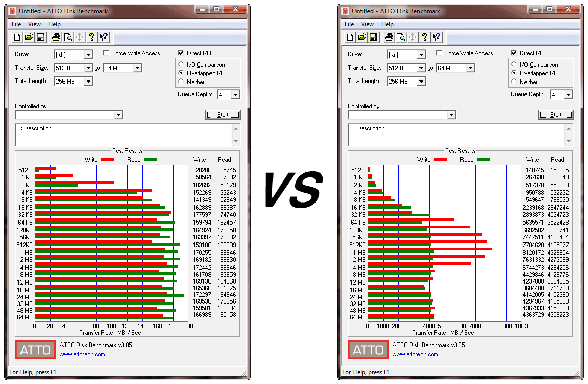Open Drive [-d-] dropdown in left window

[x=88, y=55]
